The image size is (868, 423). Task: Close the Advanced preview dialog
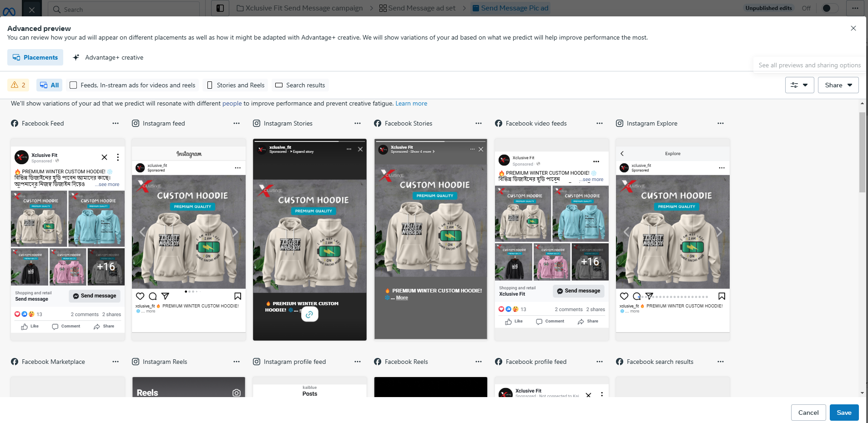point(853,28)
